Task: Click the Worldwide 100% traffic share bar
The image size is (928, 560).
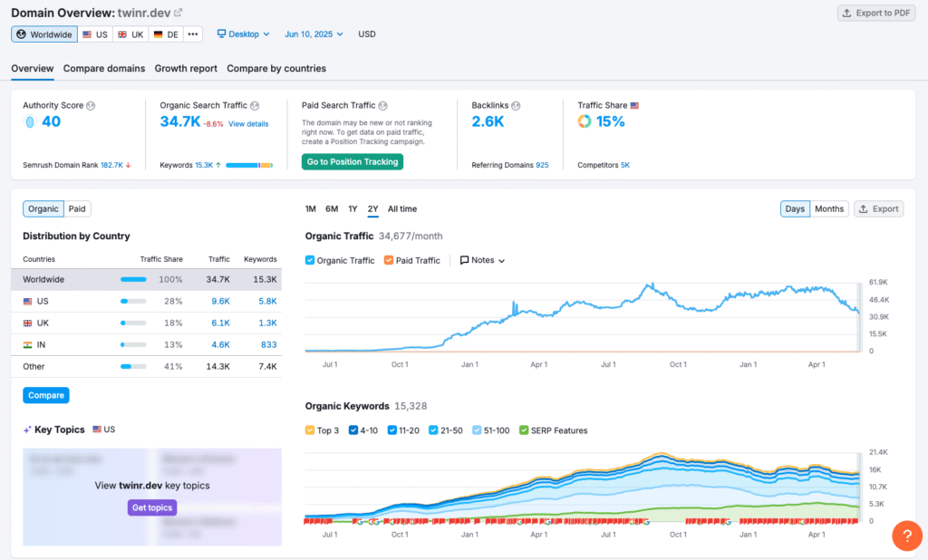Action: pyautogui.click(x=133, y=279)
